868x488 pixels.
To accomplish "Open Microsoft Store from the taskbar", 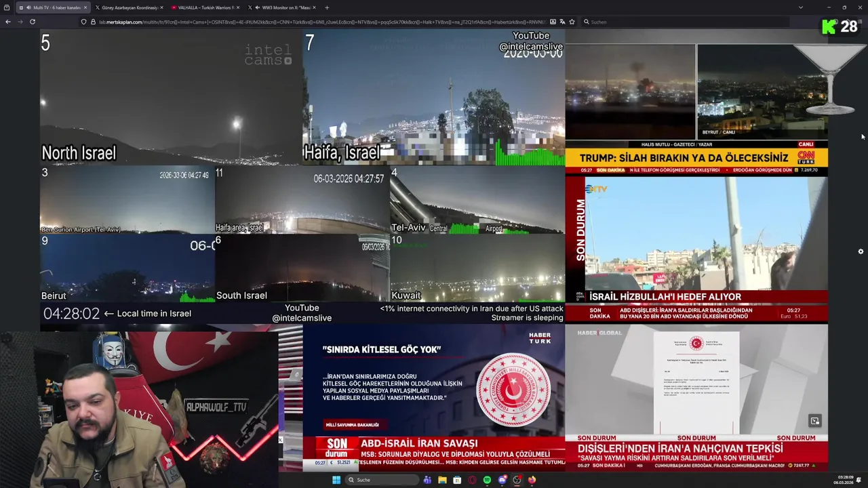I will [x=457, y=480].
